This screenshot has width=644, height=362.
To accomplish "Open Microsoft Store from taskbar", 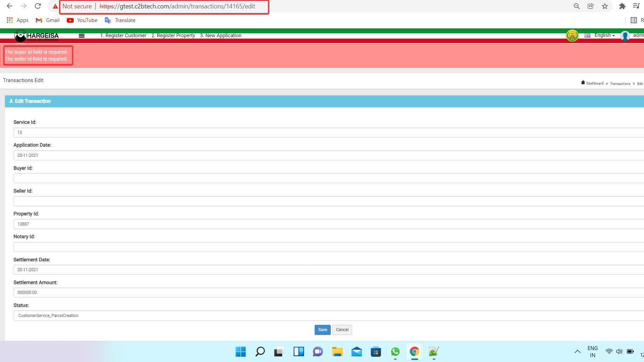I will (x=376, y=351).
